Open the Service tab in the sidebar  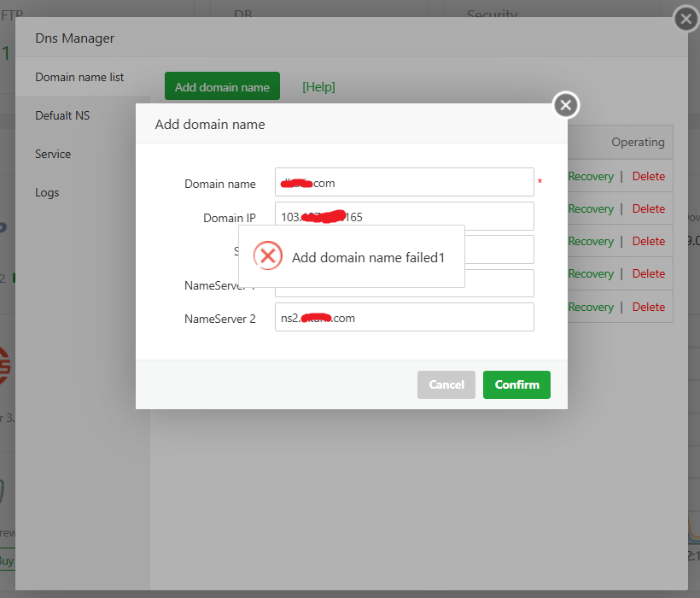point(53,154)
